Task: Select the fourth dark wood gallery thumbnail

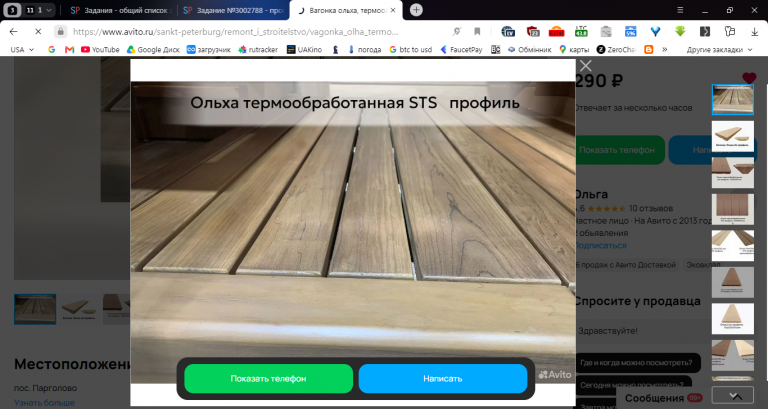Action: point(732,209)
